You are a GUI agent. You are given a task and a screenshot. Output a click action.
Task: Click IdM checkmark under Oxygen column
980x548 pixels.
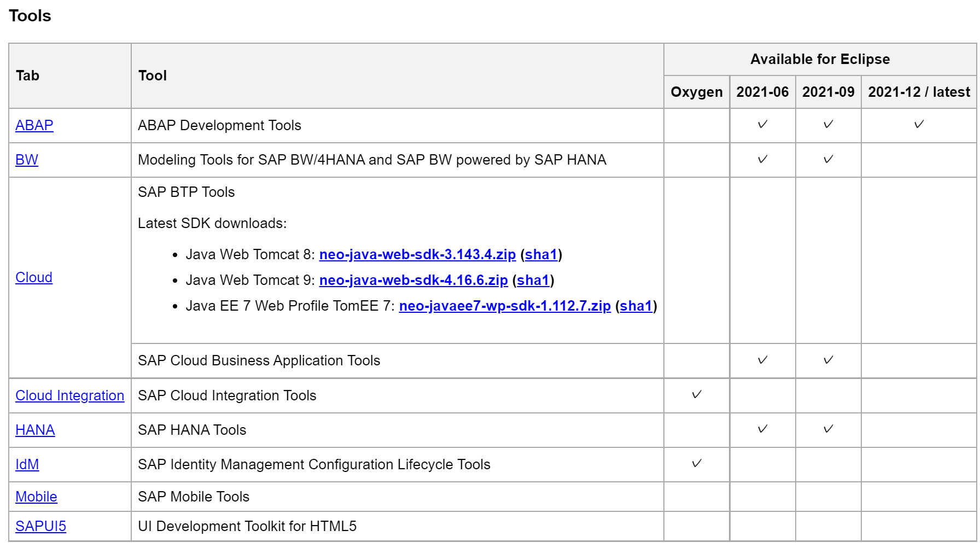(x=697, y=463)
